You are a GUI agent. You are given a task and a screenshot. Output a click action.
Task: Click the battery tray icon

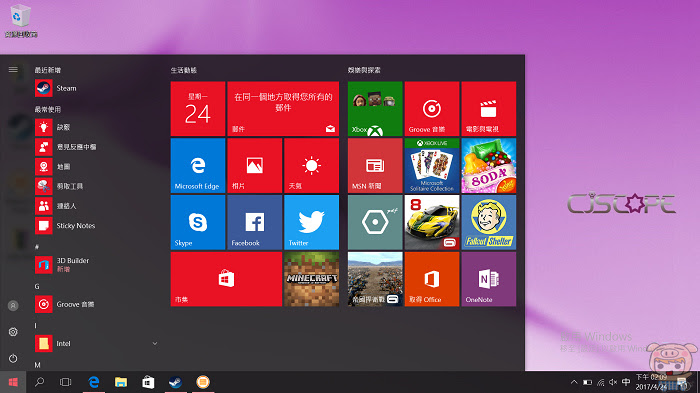click(588, 382)
